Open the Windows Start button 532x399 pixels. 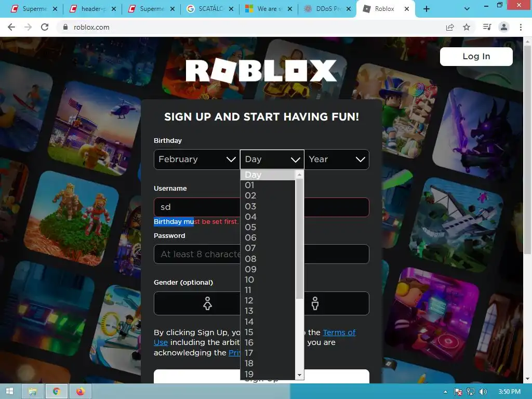pyautogui.click(x=9, y=392)
